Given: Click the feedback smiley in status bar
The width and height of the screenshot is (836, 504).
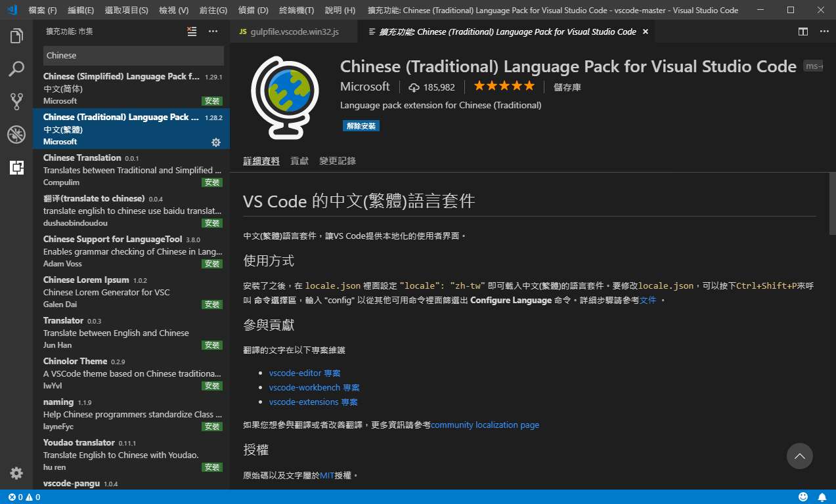Looking at the screenshot, I should (x=803, y=497).
